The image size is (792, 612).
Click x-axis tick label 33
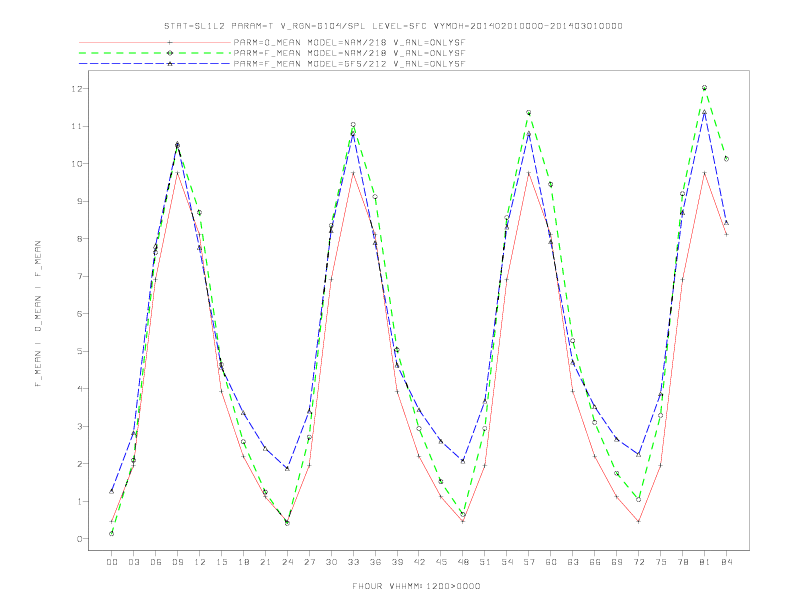coord(353,562)
